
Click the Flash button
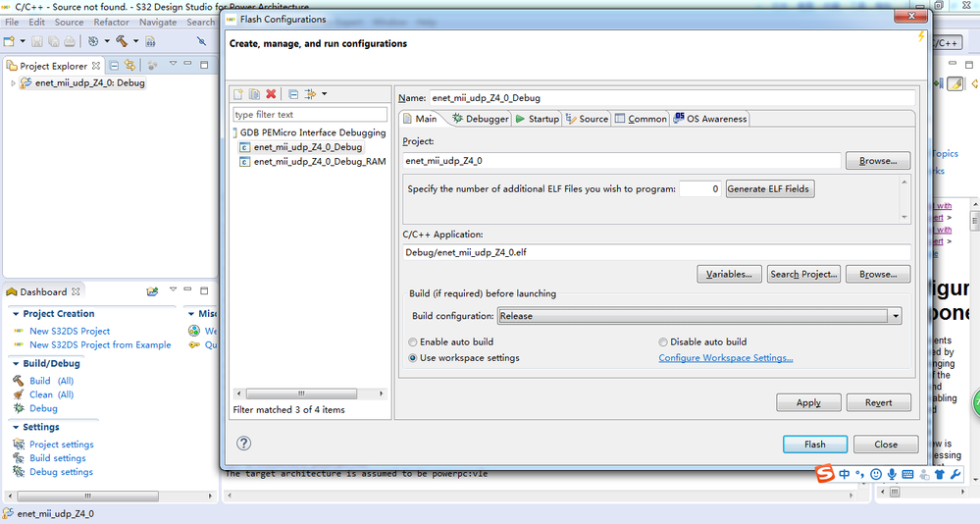pos(815,444)
